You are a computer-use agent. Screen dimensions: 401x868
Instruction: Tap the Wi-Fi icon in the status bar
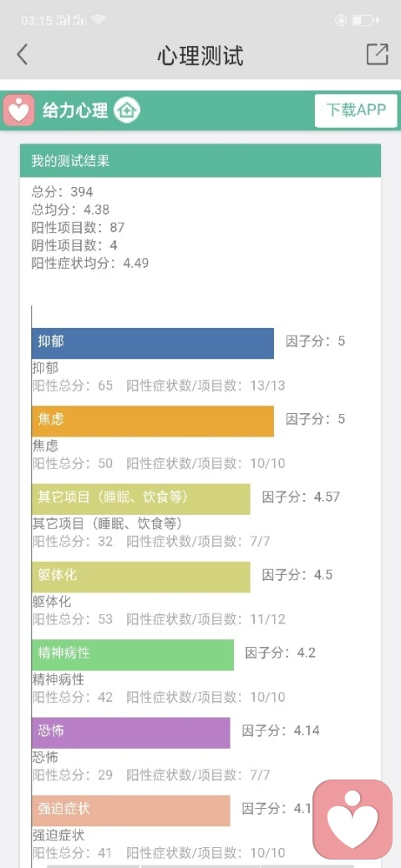(99, 20)
